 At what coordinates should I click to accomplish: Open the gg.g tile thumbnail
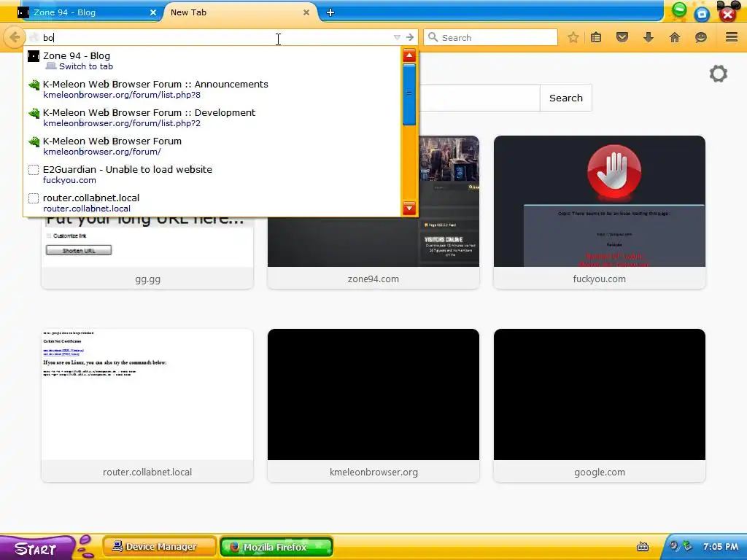pos(147,241)
